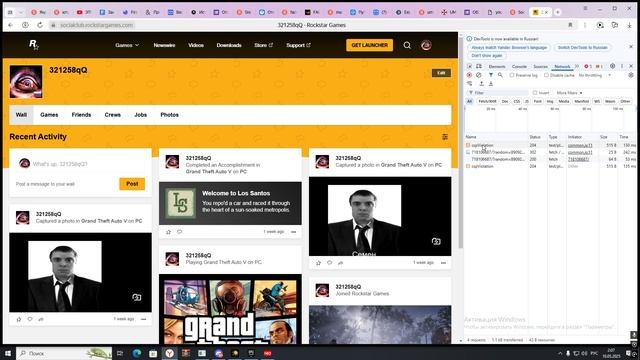The width and height of the screenshot is (640, 360).
Task: Open the Grand Theft Auto V cover thumbnail
Action: 230,309
